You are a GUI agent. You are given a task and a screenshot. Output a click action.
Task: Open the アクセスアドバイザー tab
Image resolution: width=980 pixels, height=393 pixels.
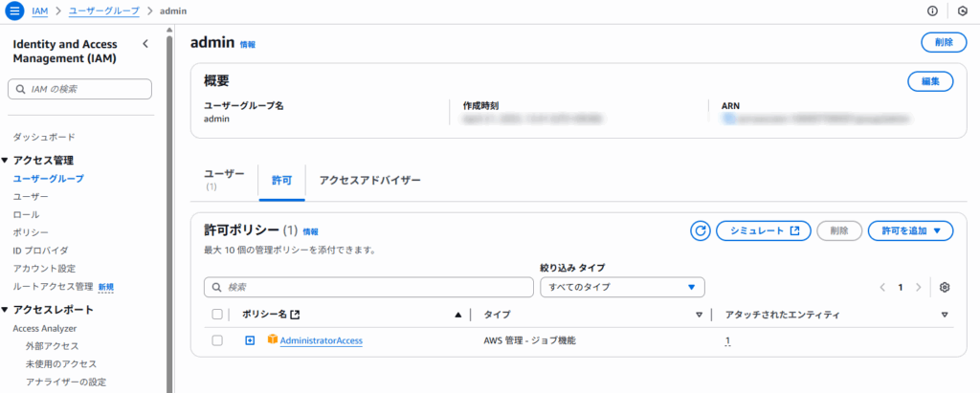[370, 180]
